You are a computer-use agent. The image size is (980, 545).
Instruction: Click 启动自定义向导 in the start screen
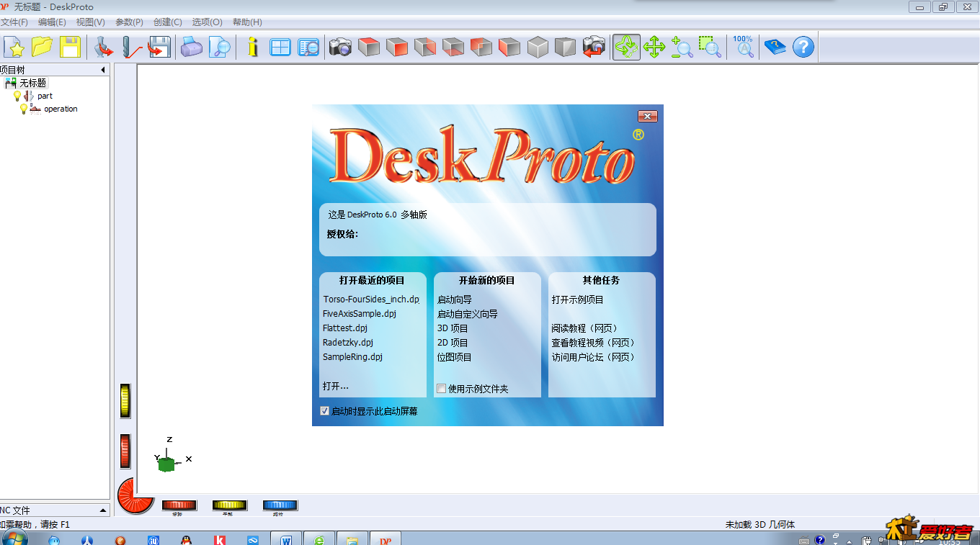(x=468, y=314)
